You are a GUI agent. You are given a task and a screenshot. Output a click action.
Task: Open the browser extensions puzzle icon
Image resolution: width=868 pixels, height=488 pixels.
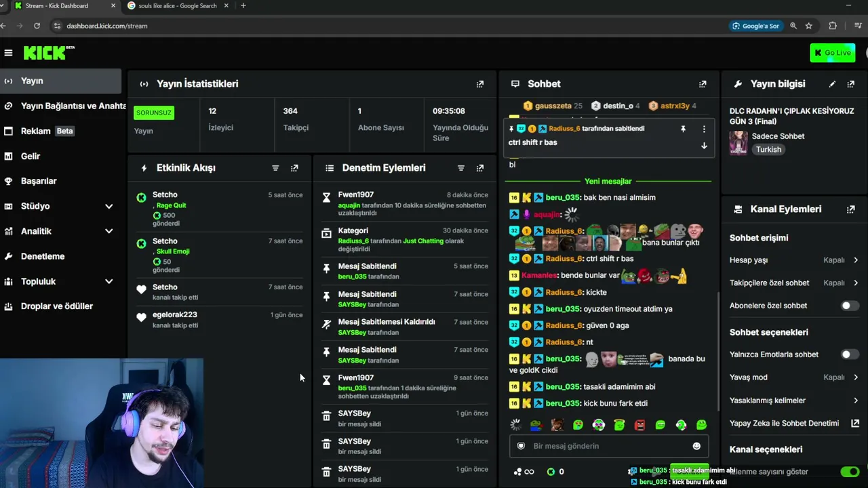(x=833, y=26)
